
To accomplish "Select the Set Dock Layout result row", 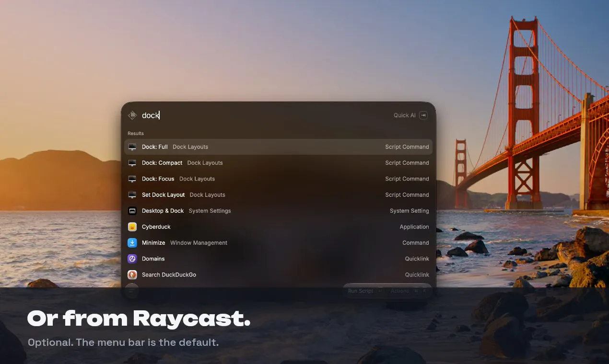I will (x=278, y=195).
